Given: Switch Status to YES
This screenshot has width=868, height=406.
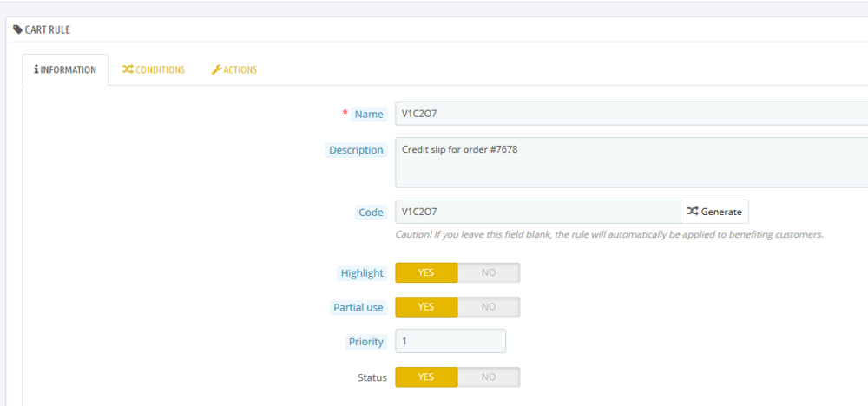Looking at the screenshot, I should point(426,377).
